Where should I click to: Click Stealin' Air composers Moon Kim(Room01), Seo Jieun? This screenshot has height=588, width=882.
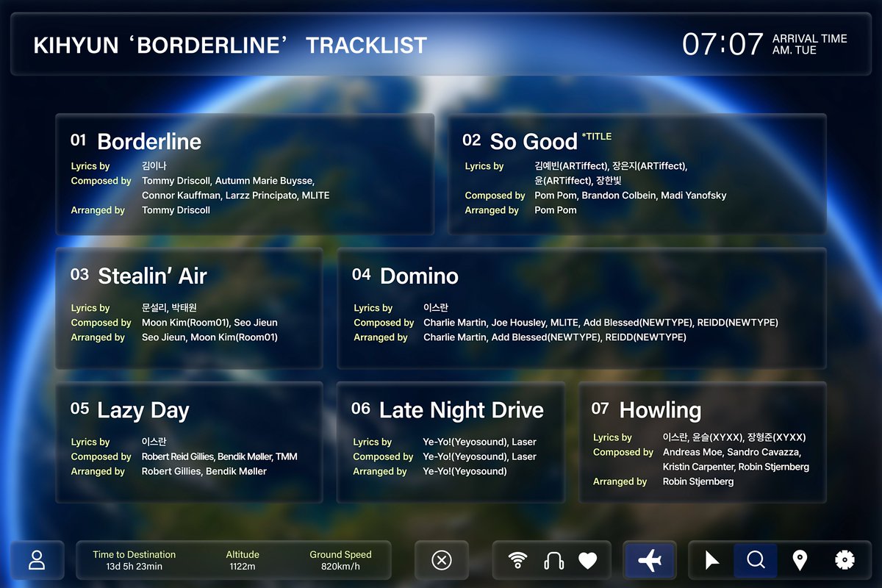click(209, 323)
